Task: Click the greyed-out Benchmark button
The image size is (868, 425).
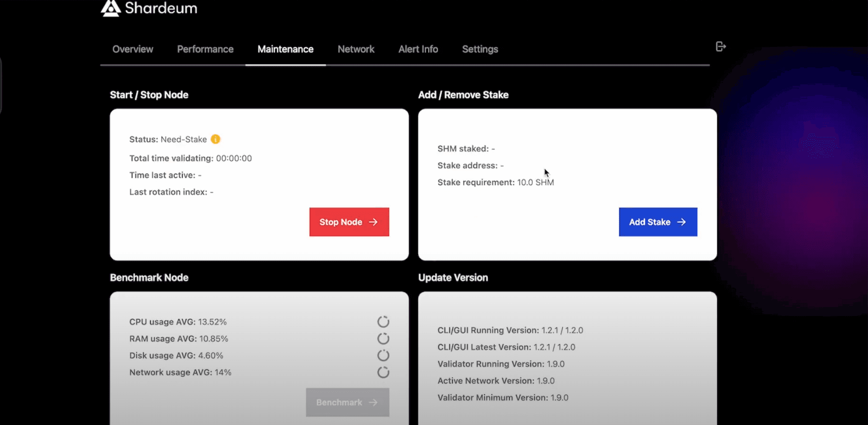Action: tap(347, 402)
